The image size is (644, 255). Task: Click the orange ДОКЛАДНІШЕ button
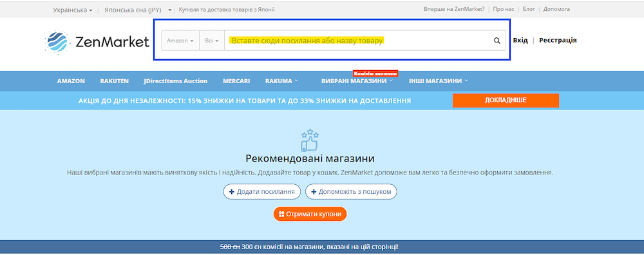click(506, 100)
